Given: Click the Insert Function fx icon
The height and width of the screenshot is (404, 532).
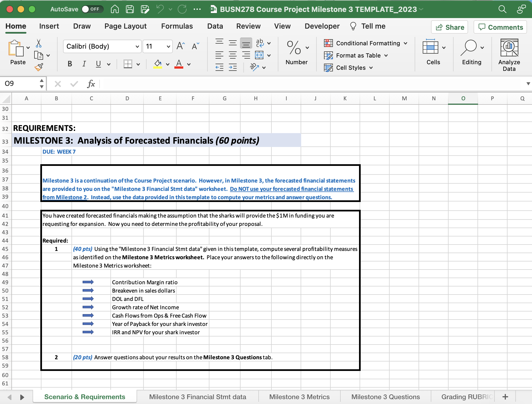Looking at the screenshot, I should [91, 84].
